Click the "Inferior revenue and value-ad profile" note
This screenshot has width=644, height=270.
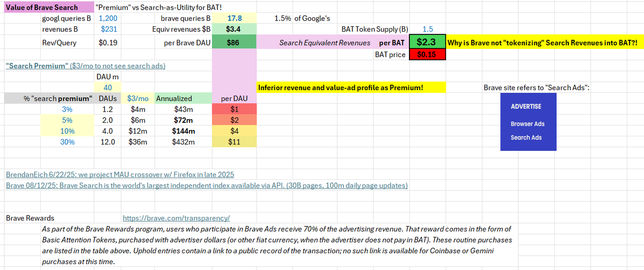tap(352, 87)
